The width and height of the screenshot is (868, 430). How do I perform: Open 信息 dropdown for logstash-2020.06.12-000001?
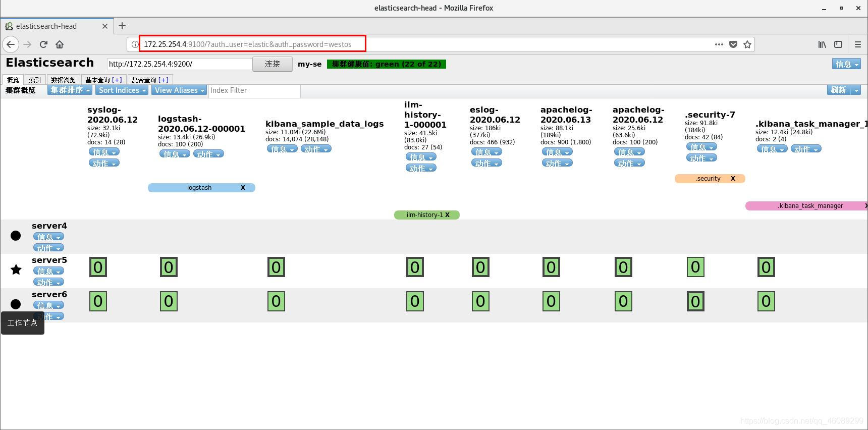[x=175, y=154]
